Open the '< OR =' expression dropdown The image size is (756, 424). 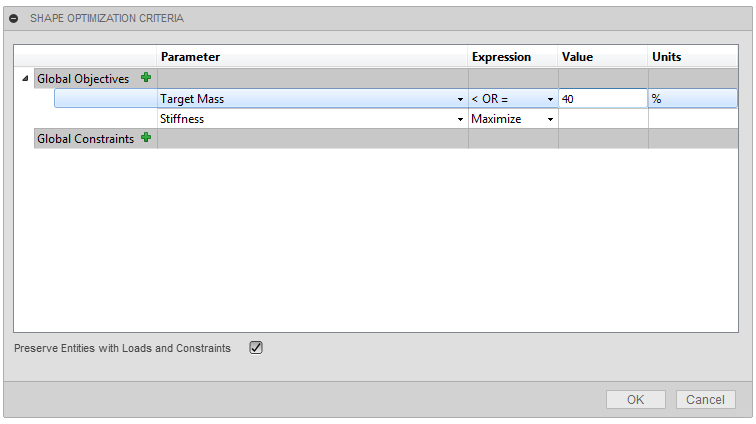pos(550,100)
